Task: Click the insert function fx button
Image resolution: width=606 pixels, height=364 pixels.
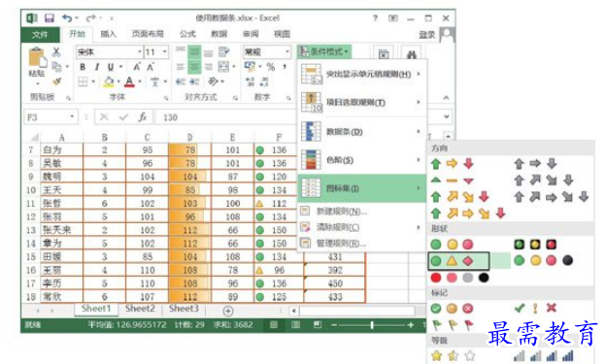Action: tap(142, 117)
